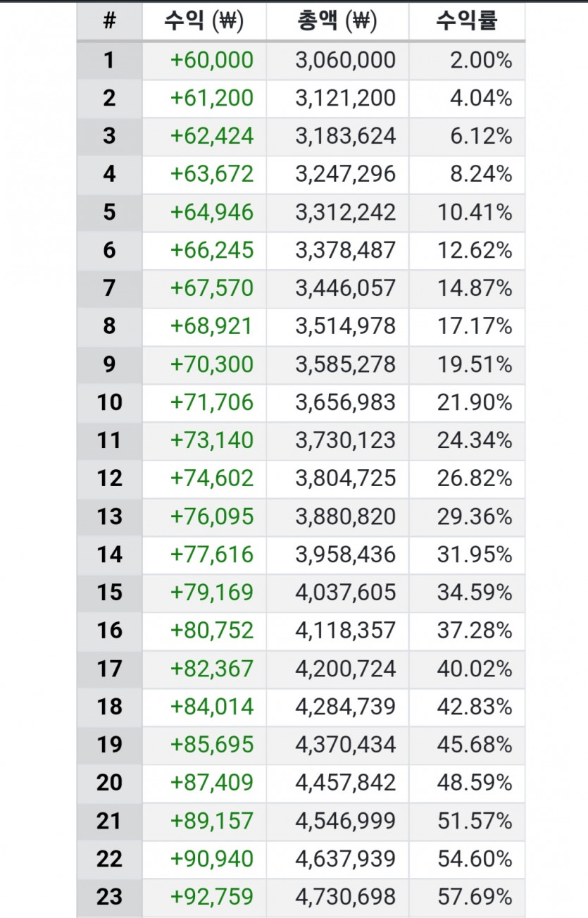Select row number 13 cell
Screen dimensions: 588x918
click(x=109, y=516)
